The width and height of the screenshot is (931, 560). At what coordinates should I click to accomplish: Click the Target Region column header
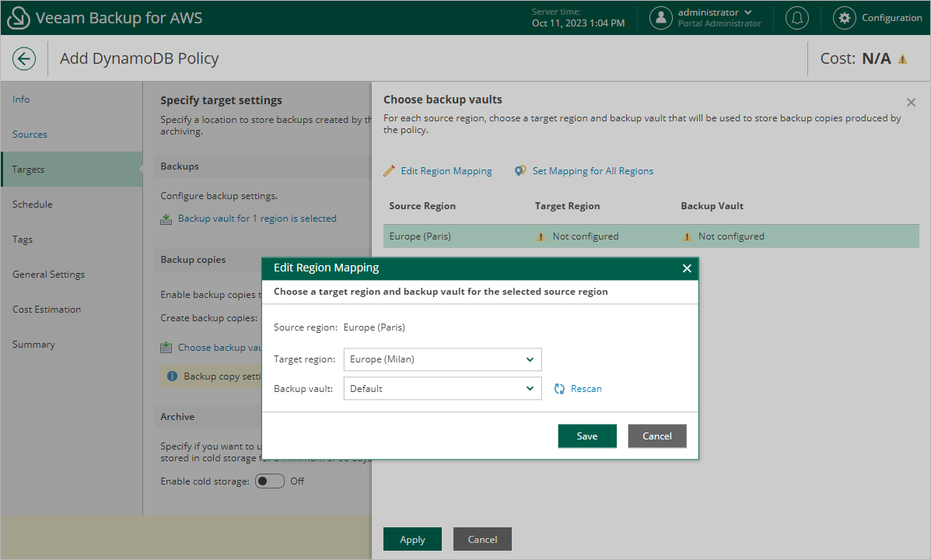pos(567,206)
